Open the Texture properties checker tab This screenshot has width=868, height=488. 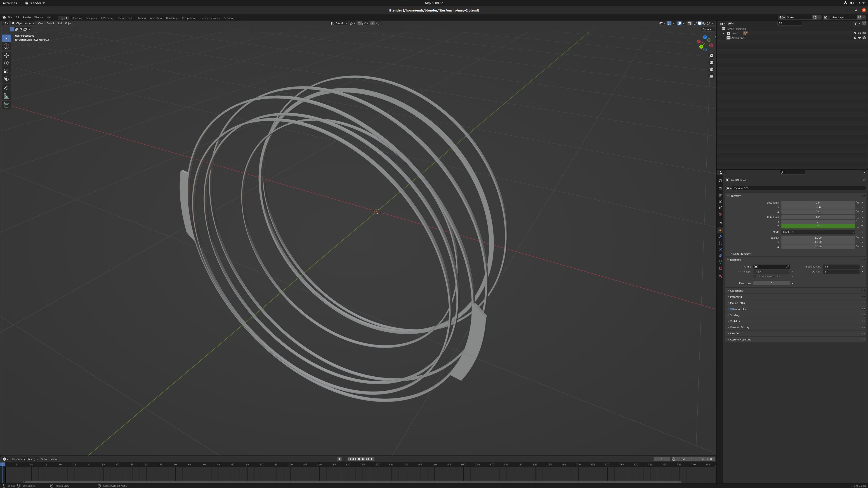coord(720,277)
